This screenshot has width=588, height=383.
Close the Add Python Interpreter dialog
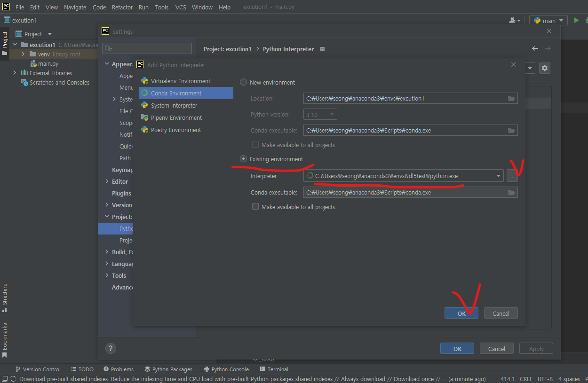[513, 65]
